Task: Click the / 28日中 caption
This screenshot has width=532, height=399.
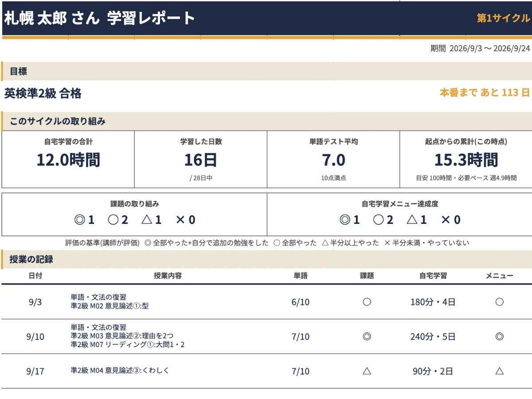Action: click(201, 178)
